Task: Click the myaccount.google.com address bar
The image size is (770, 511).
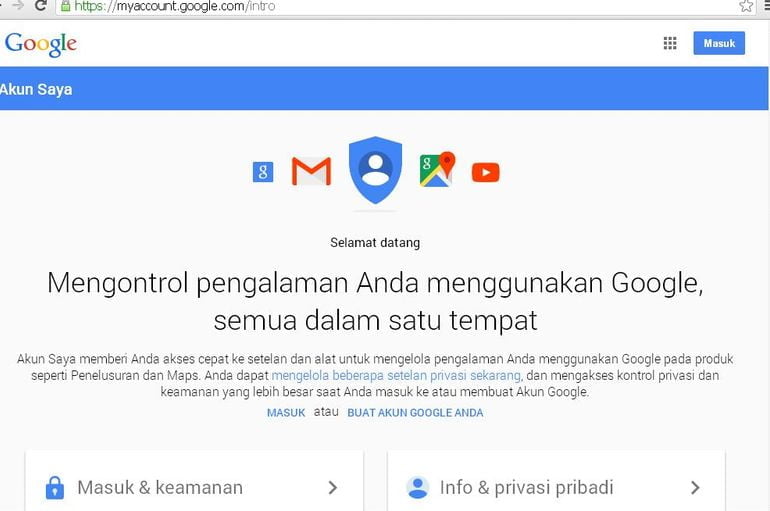Action: click(393, 6)
